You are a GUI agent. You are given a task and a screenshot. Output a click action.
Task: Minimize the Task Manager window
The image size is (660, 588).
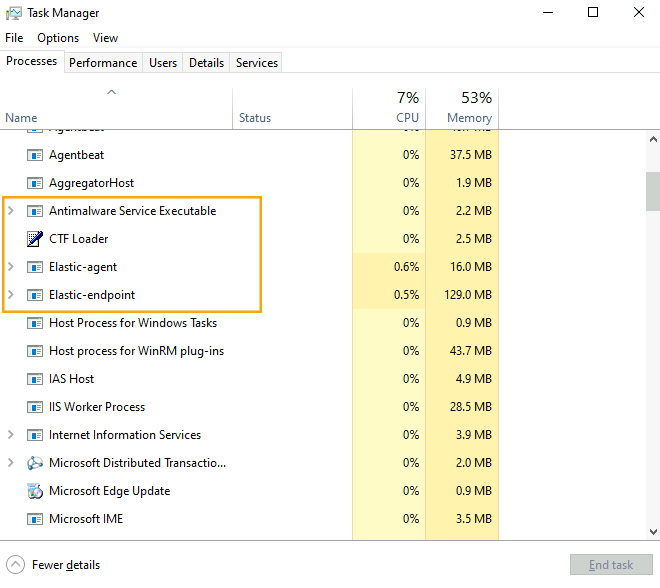(548, 13)
